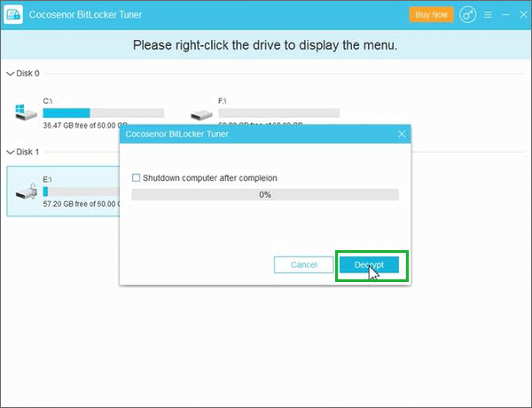Enable Shutdown computer after completion checkbox
Image resolution: width=532 pixels, height=408 pixels.
pyautogui.click(x=136, y=178)
